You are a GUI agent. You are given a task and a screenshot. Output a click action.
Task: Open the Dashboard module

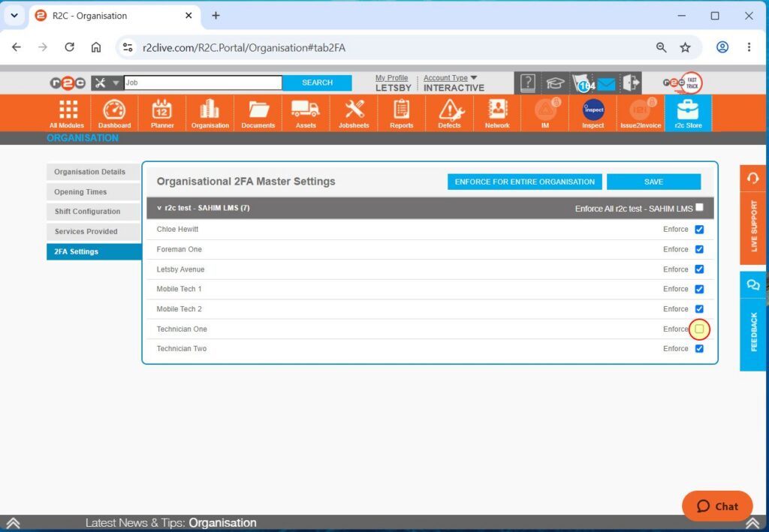pos(114,113)
